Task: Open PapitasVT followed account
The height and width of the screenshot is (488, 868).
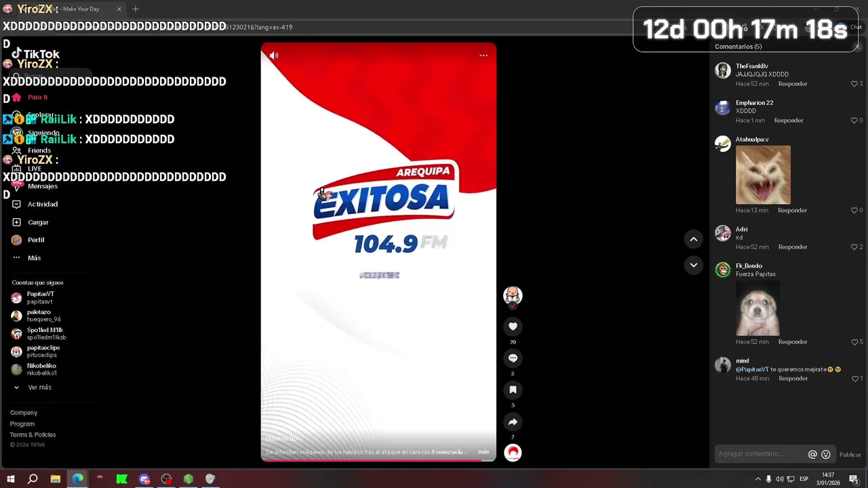Action: (x=40, y=298)
